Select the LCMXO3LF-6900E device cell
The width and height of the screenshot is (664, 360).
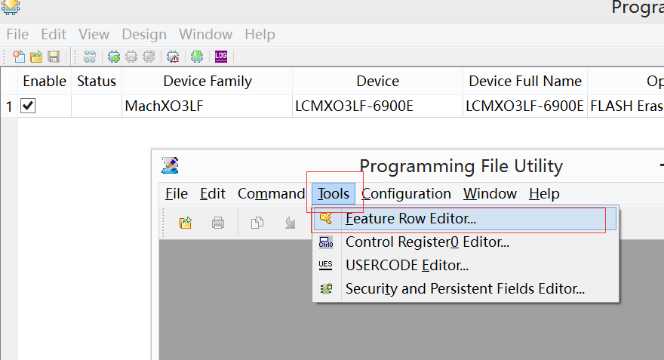tap(354, 105)
